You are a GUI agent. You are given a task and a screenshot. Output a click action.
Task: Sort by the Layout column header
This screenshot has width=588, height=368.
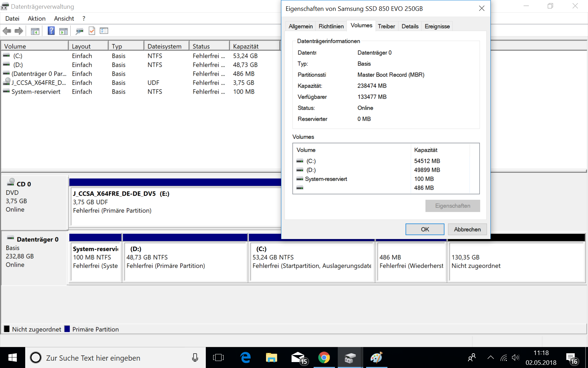click(x=88, y=46)
